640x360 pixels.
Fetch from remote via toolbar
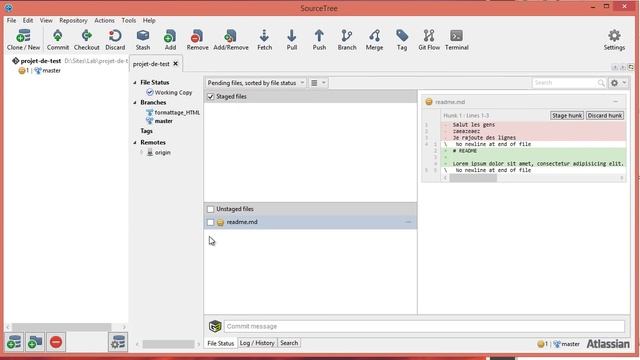point(264,40)
